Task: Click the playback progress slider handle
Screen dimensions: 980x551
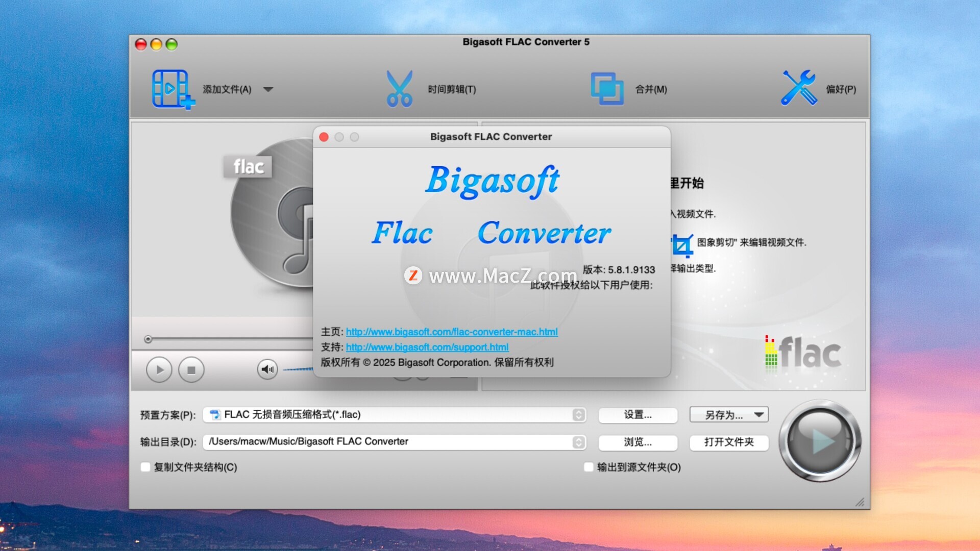Action: click(148, 339)
